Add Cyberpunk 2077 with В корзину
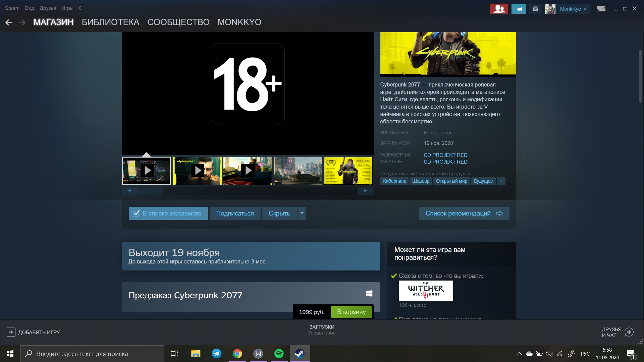644x362 pixels. tap(351, 312)
